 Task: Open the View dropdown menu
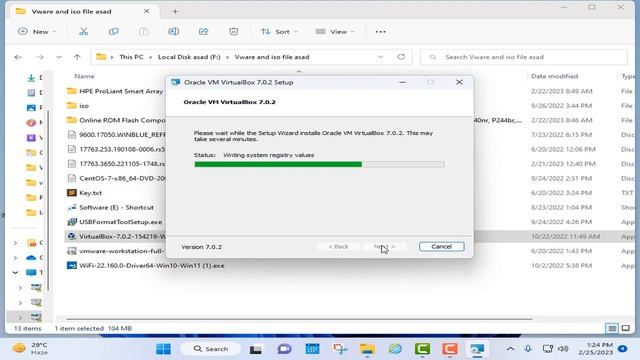click(335, 31)
